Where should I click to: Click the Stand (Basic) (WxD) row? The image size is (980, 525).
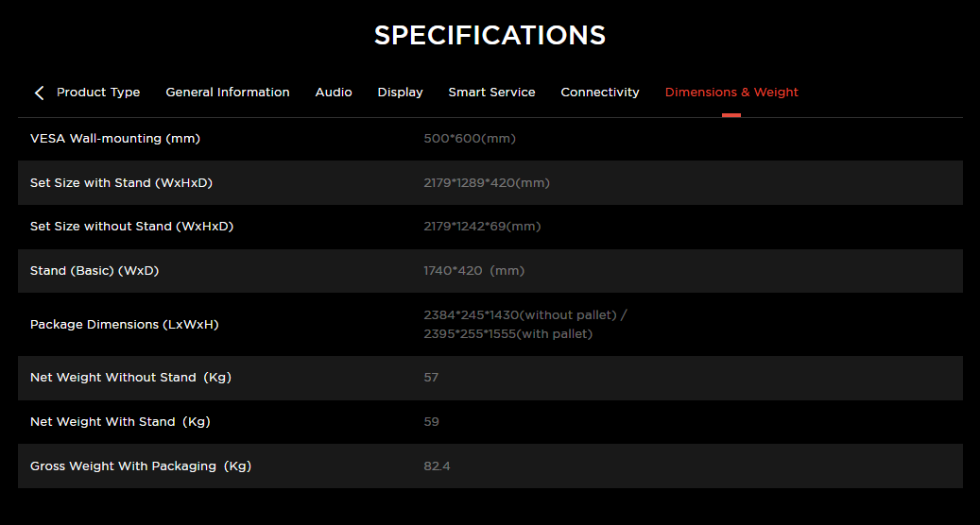pos(490,271)
